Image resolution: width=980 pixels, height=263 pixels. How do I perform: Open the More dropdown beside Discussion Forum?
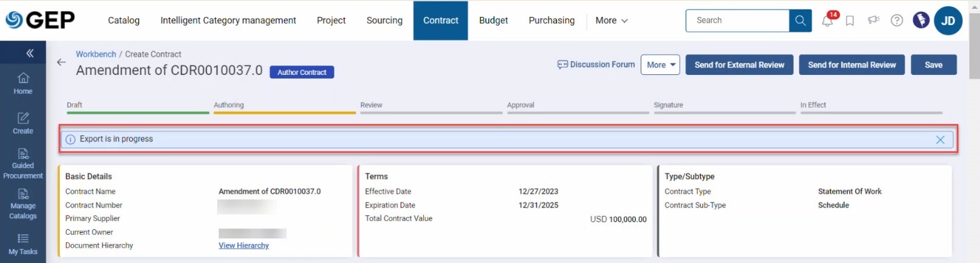tap(660, 65)
